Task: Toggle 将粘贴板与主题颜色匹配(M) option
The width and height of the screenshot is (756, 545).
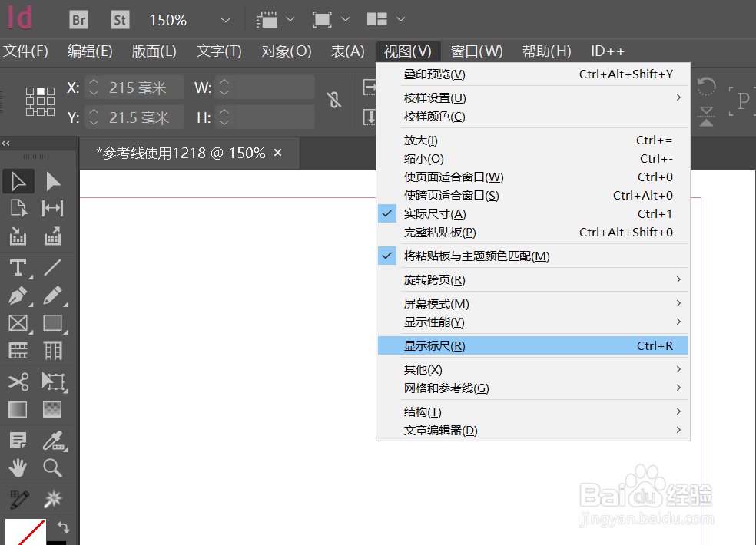Action: (532, 256)
